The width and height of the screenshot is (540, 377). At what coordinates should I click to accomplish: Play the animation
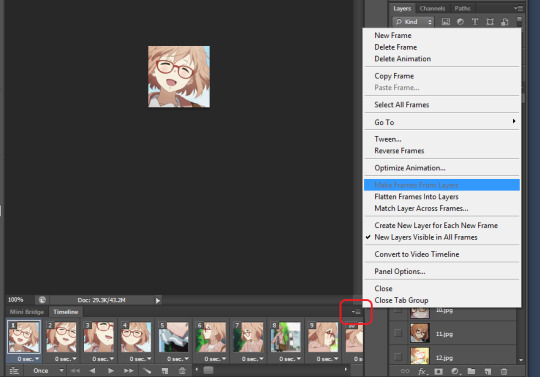coord(111,370)
